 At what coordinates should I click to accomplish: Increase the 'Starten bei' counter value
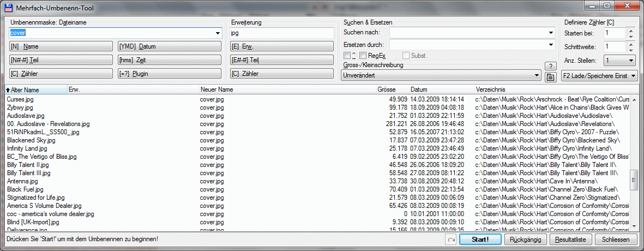click(631, 31)
